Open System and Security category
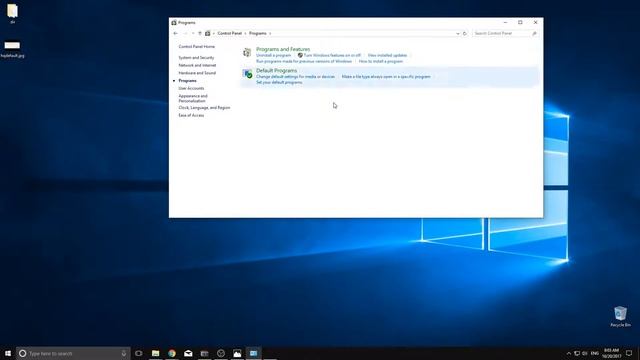Screen dimensions: 640x360 point(196,58)
